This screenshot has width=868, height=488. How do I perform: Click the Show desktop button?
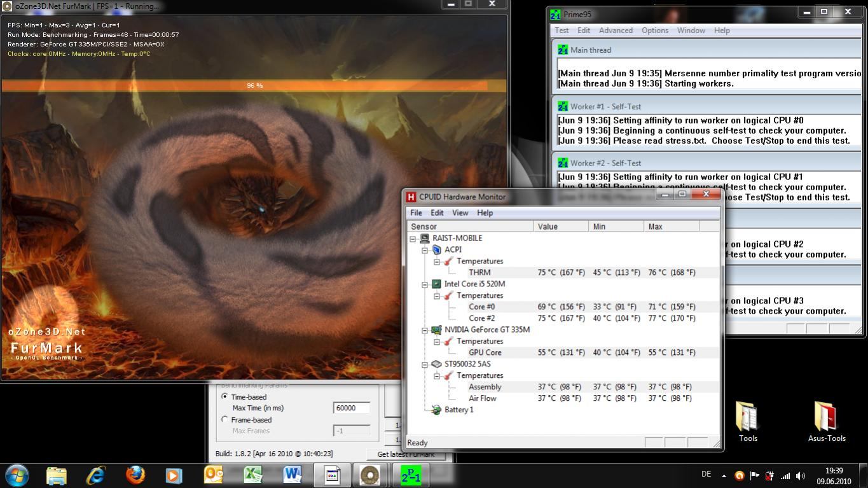[863, 475]
